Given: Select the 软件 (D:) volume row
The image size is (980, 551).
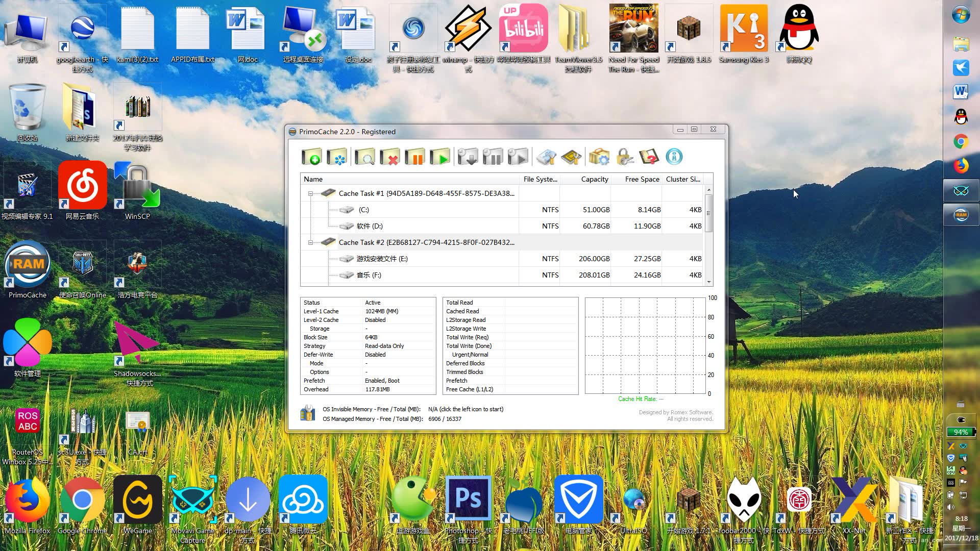Looking at the screenshot, I should (x=370, y=226).
